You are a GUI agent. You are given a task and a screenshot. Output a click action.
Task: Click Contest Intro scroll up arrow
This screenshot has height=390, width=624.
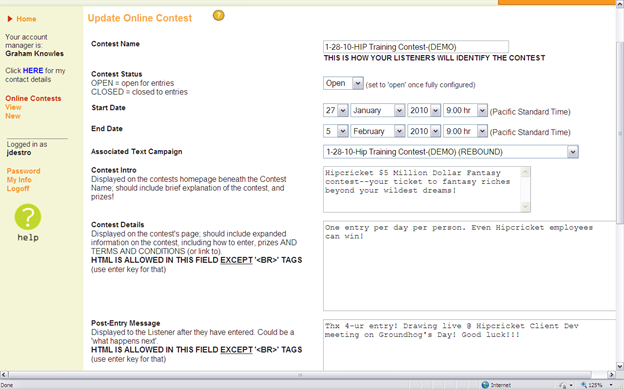coord(525,172)
